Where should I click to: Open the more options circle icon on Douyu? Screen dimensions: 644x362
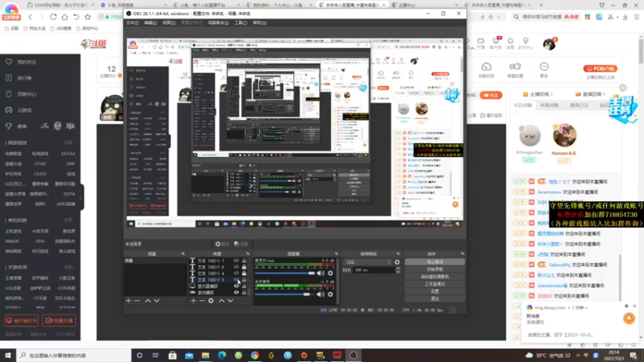[544, 67]
